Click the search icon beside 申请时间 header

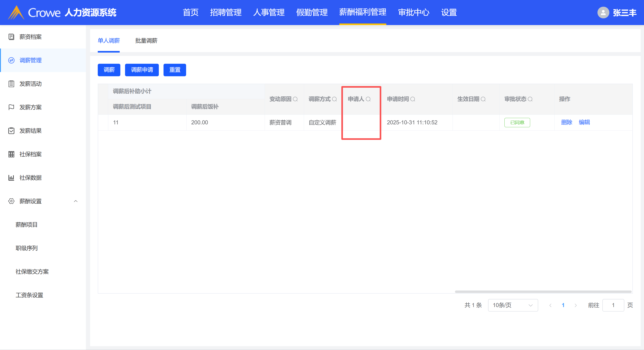(x=413, y=99)
